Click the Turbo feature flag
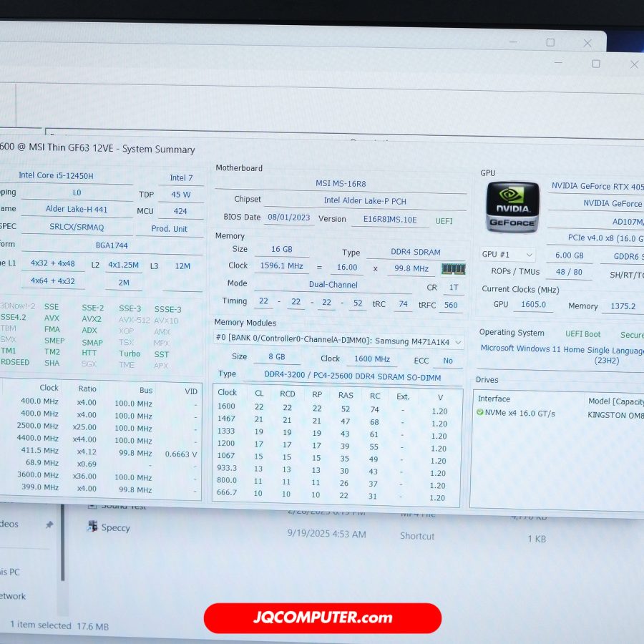 tap(130, 353)
